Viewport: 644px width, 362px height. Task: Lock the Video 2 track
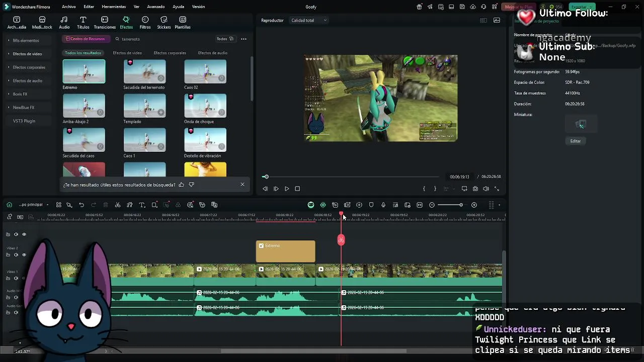8,255
